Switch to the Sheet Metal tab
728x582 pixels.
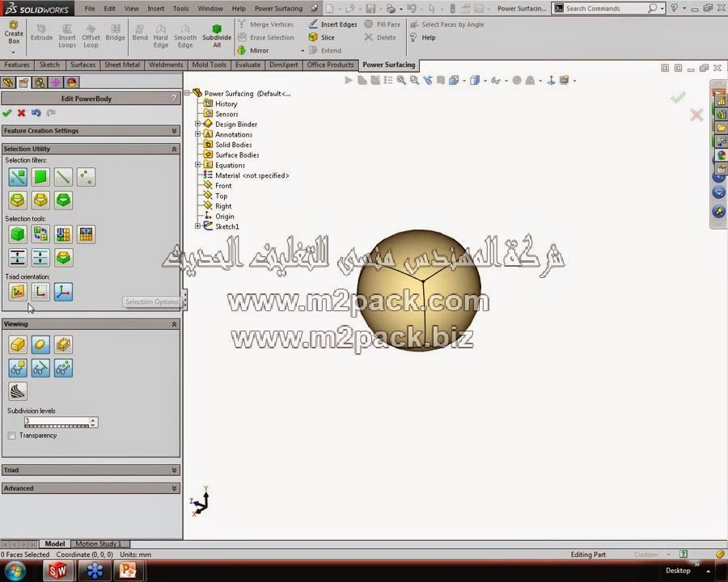[122, 65]
